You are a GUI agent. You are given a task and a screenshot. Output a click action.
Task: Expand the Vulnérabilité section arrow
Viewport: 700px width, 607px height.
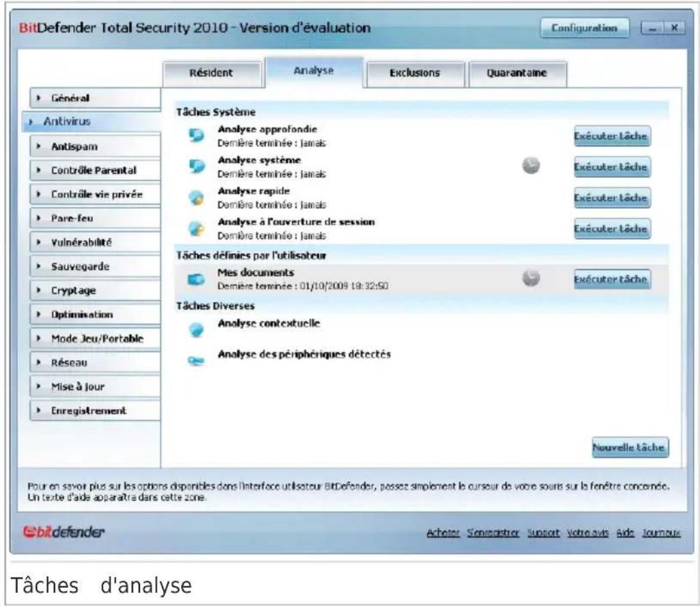pyautogui.click(x=39, y=242)
